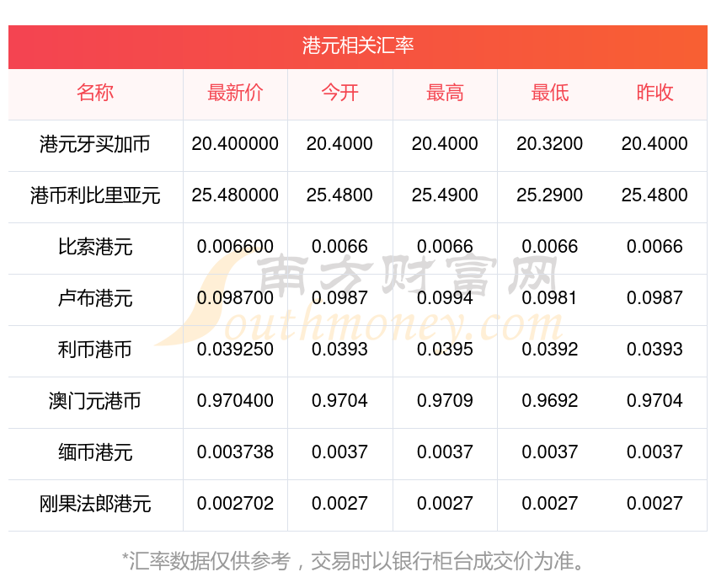Click 刚果法郎港元 最高 value 0.0027
The height and width of the screenshot is (588, 716).
(445, 504)
